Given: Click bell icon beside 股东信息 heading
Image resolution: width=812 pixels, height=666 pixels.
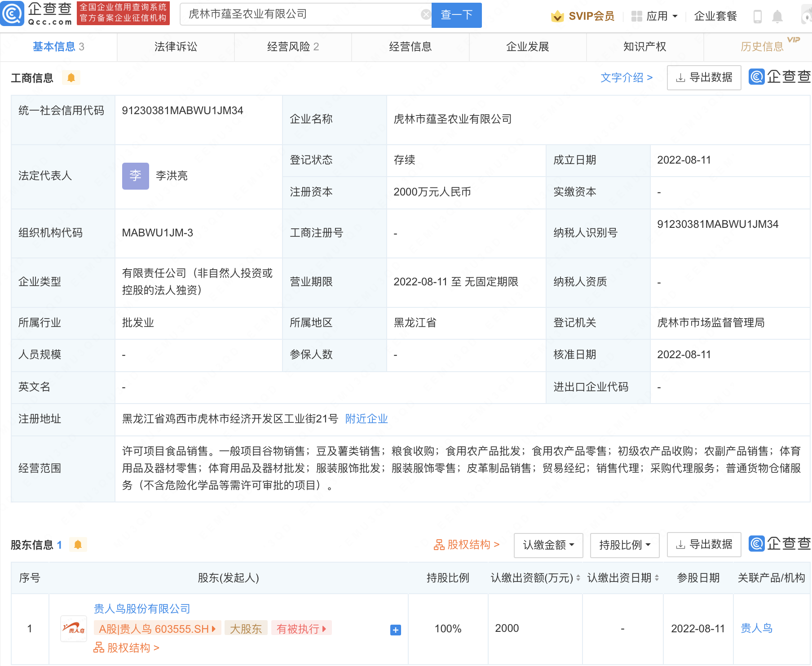Looking at the screenshot, I should click(x=78, y=545).
